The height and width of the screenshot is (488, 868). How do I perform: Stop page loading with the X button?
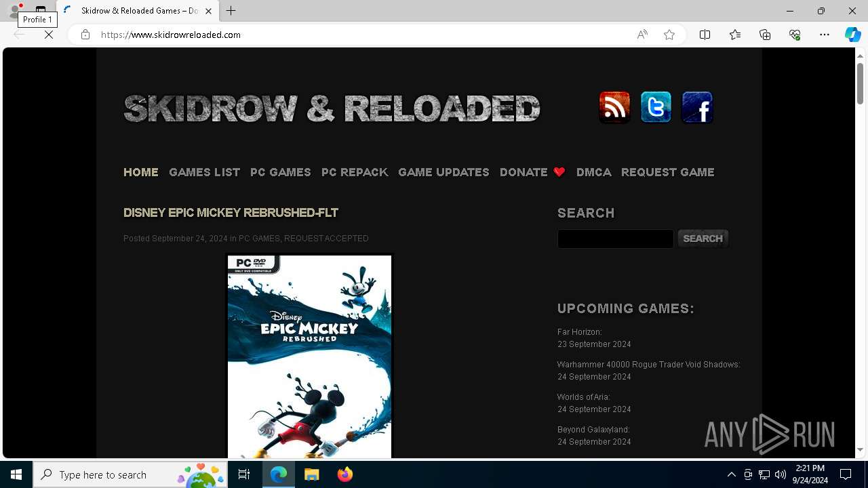point(49,35)
